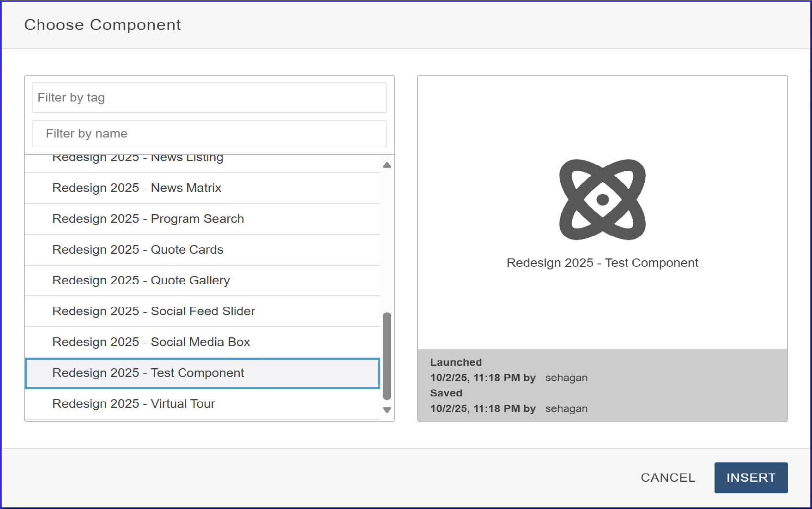Click the atom component preview icon
The image size is (812, 509).
click(x=602, y=199)
